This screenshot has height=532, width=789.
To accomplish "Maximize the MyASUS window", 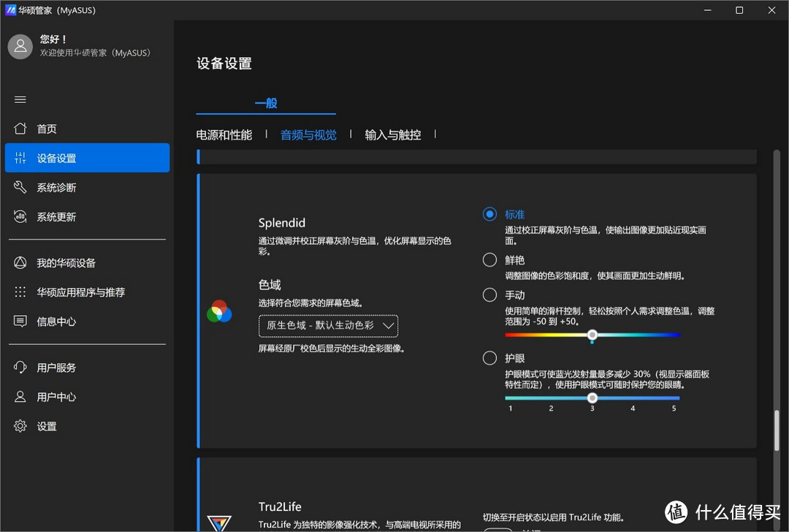I will pos(739,10).
